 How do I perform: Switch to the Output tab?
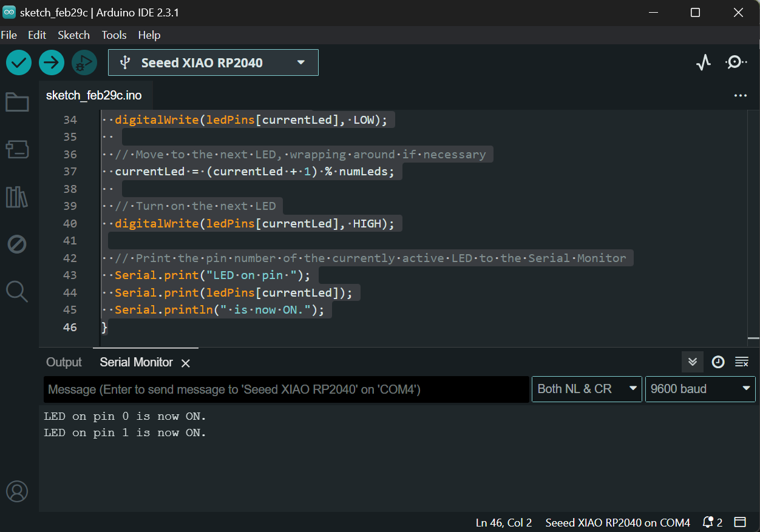[64, 362]
